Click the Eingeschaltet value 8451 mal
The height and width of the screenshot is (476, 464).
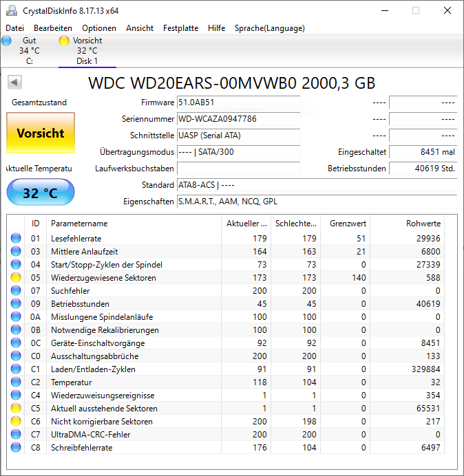[x=423, y=152]
